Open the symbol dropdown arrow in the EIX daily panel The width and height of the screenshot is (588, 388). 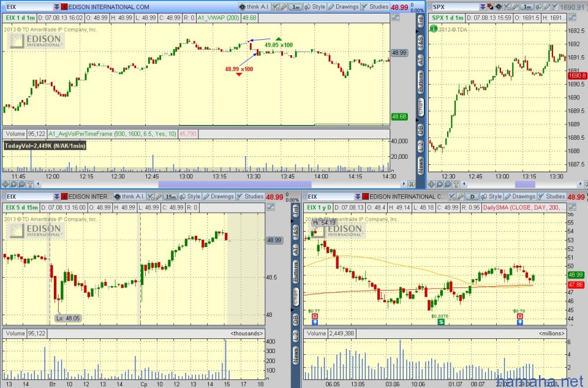point(358,197)
